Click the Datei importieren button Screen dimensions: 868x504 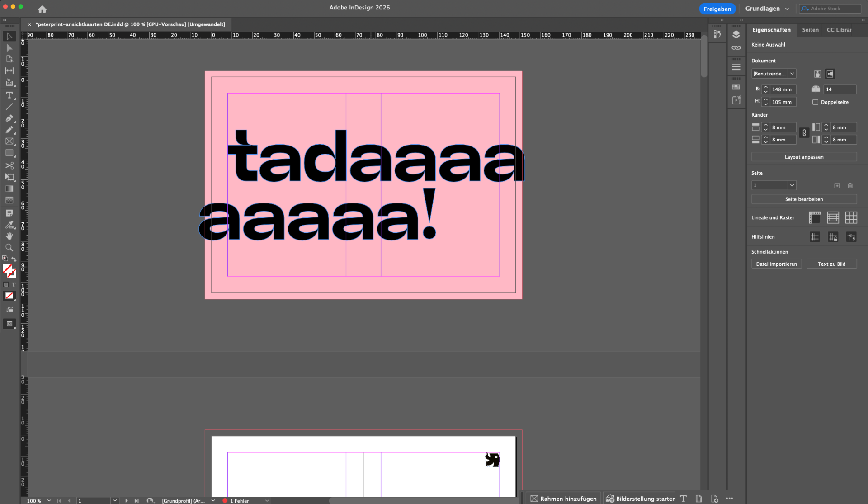click(x=776, y=264)
